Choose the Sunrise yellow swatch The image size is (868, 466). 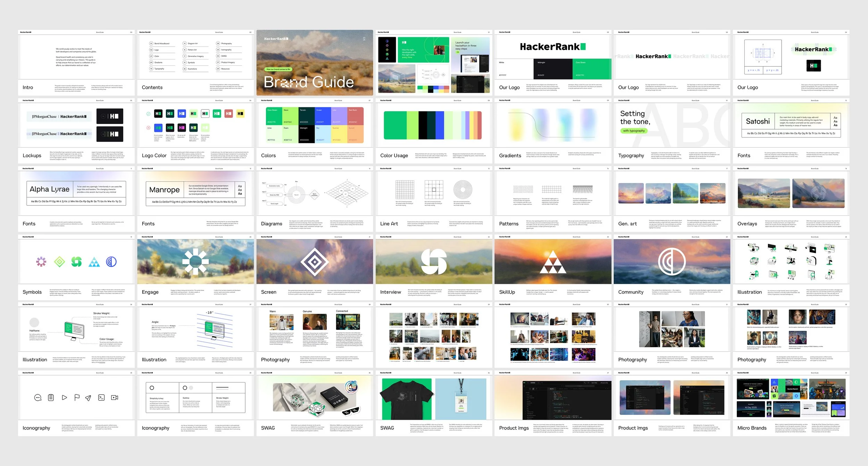340,134
